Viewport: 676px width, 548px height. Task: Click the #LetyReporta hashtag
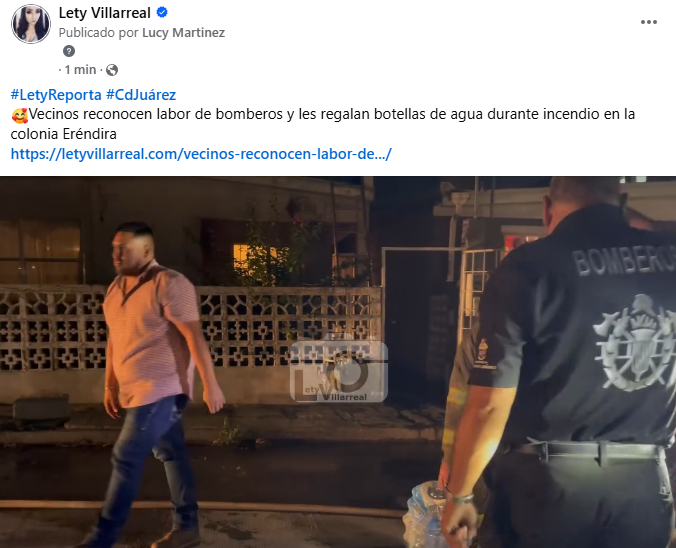click(56, 94)
